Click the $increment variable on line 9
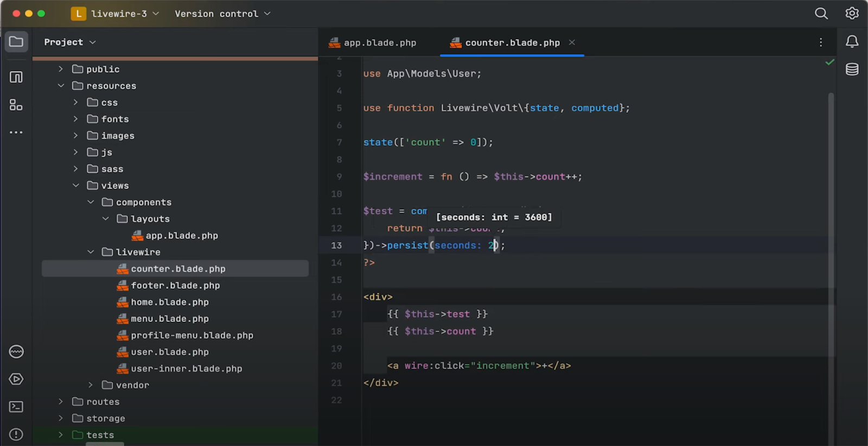Viewport: 868px width, 446px height. [393, 177]
